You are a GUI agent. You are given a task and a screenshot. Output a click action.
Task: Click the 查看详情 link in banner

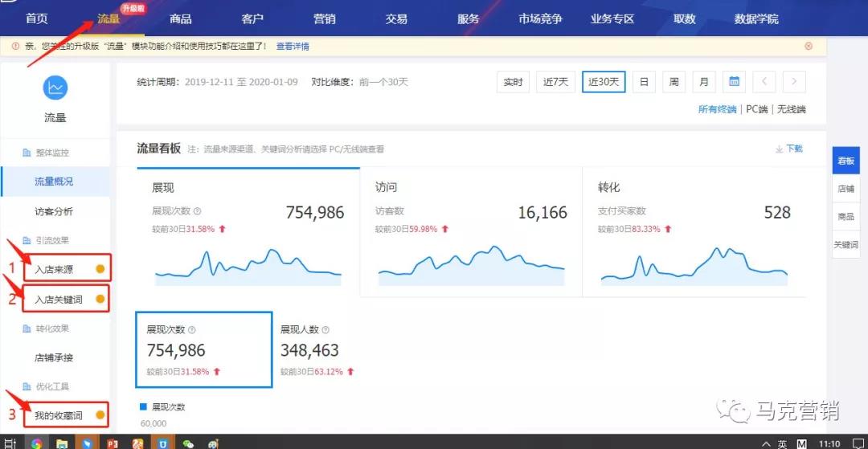click(293, 47)
